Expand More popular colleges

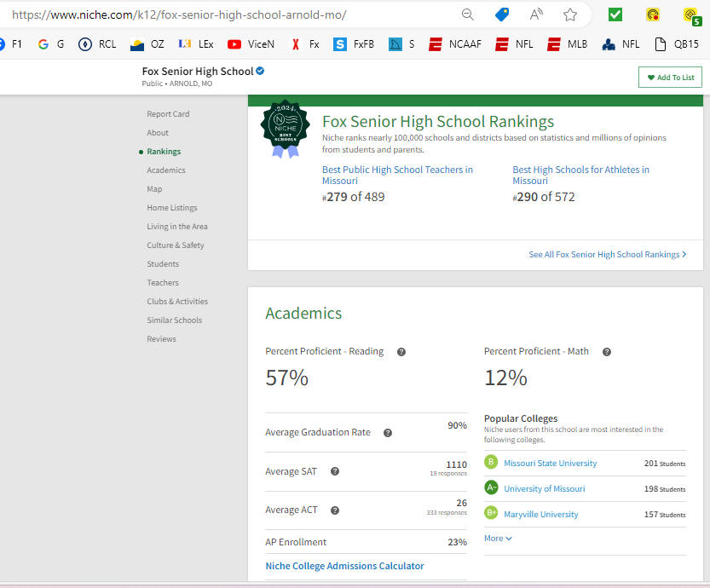click(498, 539)
